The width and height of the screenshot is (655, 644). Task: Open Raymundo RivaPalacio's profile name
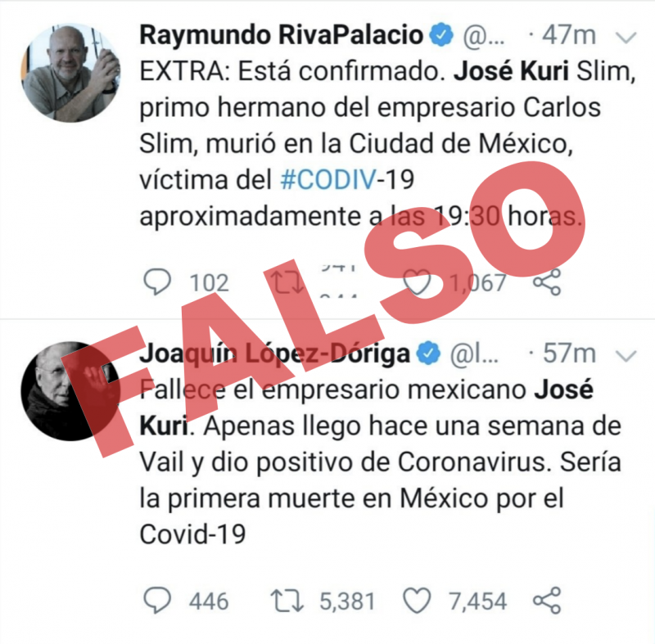tap(281, 34)
